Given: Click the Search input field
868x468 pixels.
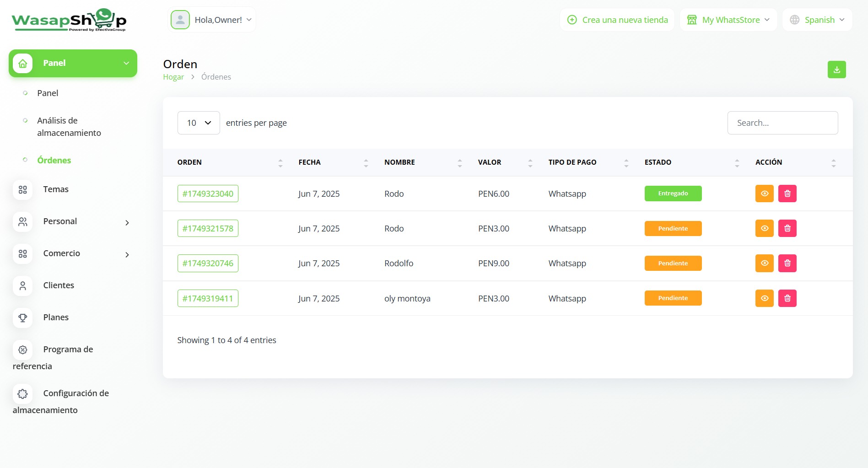Looking at the screenshot, I should coord(782,123).
